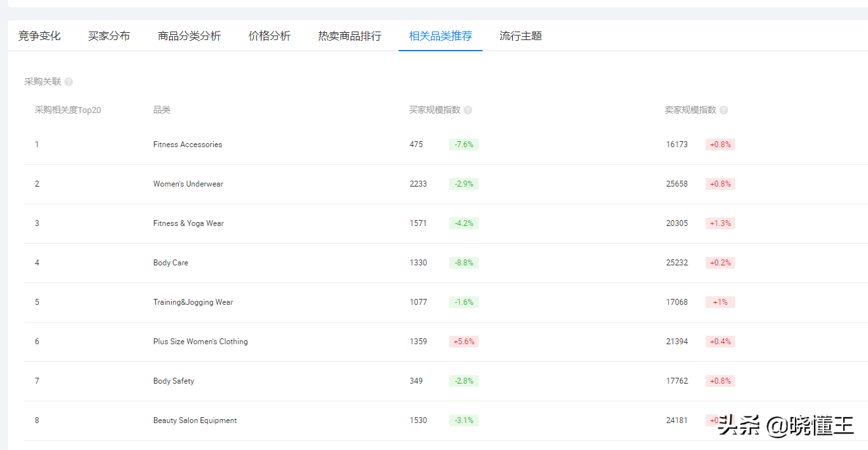Click seller index value 20305

pyautogui.click(x=677, y=223)
